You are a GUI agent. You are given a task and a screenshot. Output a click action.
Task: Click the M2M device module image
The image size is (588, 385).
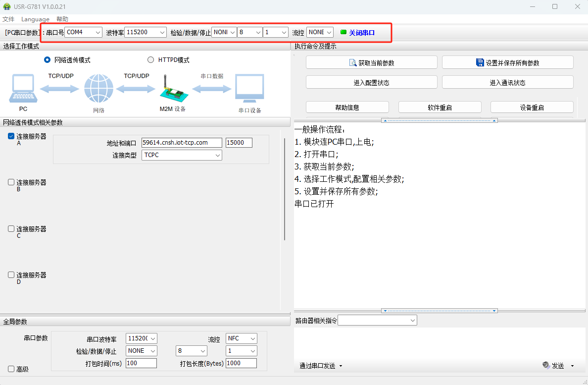(x=172, y=89)
